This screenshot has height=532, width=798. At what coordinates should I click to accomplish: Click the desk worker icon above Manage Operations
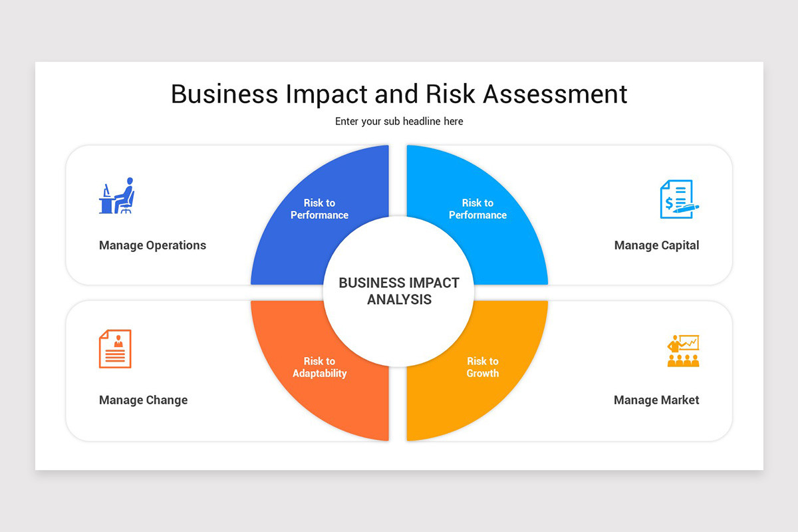[116, 196]
